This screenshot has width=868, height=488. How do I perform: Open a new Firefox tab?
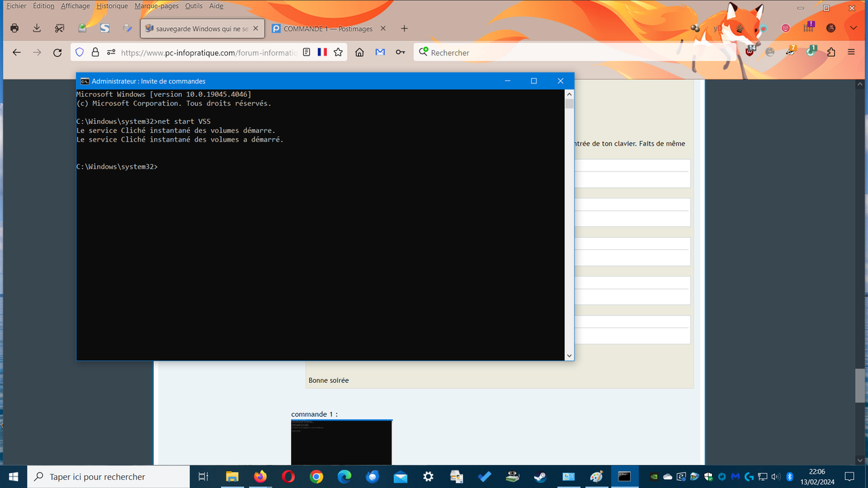pyautogui.click(x=404, y=28)
